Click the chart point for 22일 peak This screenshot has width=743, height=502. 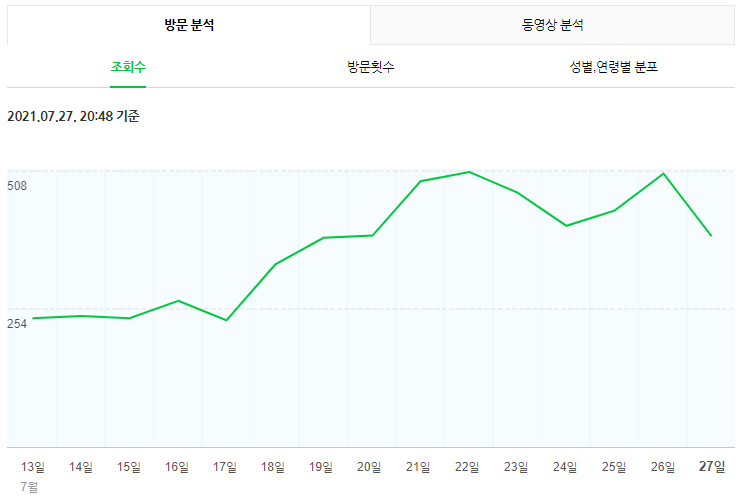[469, 172]
